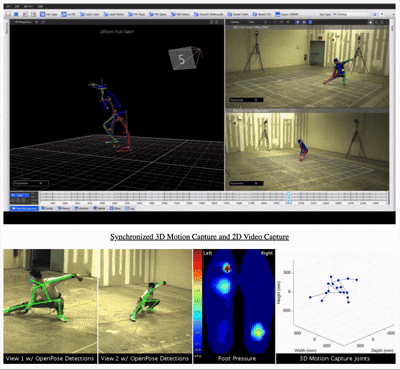Click the upper camera video view
Image resolution: width=400 pixels, height=370 pixels.
point(307,67)
